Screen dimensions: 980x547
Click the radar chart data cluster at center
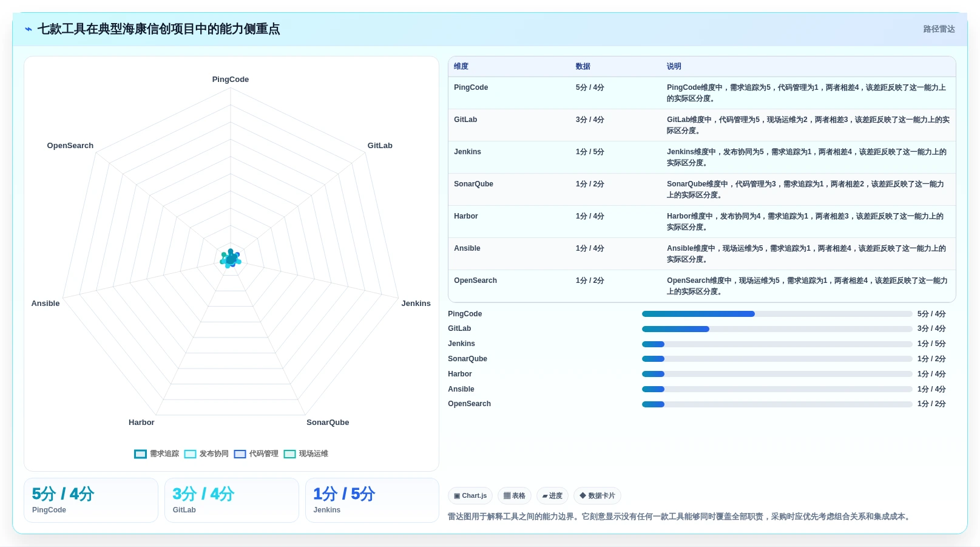[x=231, y=259]
